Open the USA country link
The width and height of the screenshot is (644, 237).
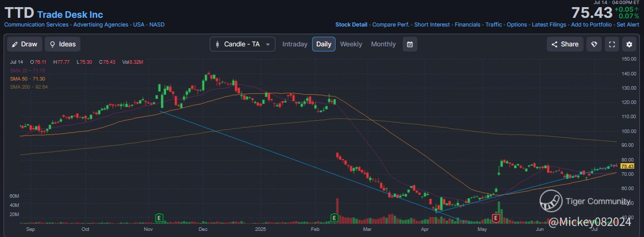coord(139,24)
